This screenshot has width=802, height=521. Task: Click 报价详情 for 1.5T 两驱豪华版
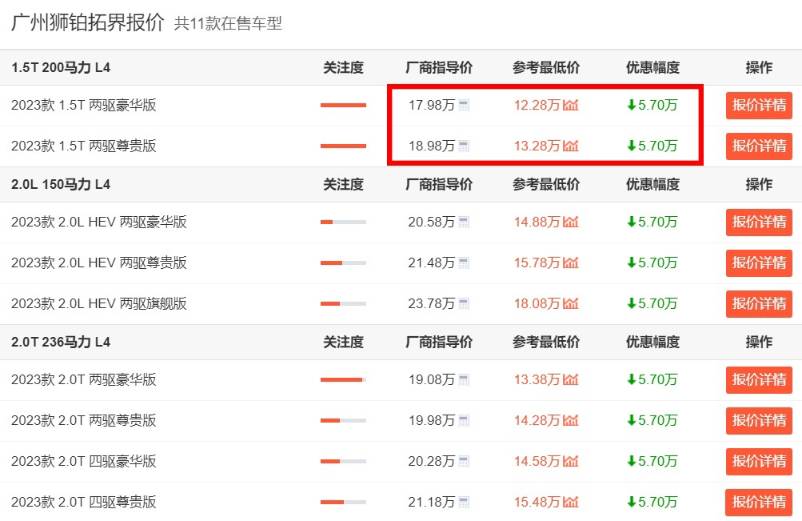[x=759, y=105]
